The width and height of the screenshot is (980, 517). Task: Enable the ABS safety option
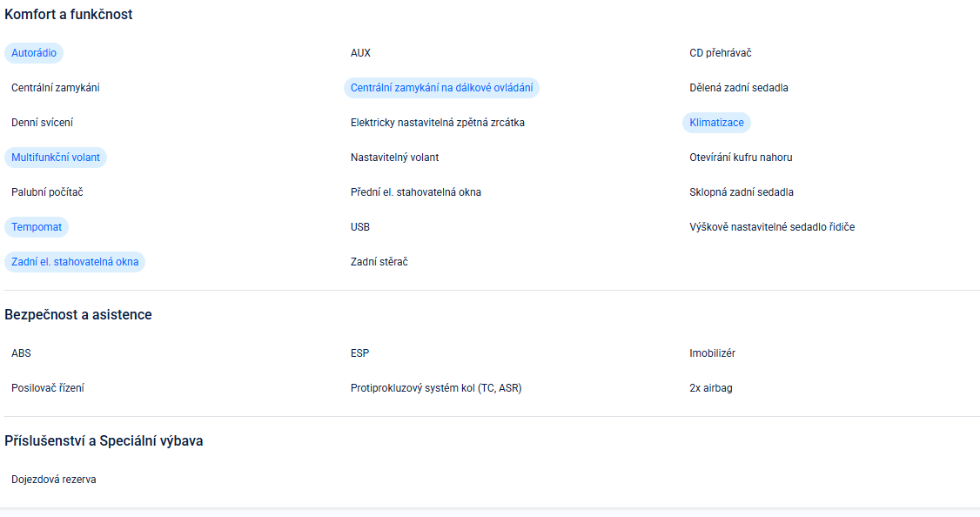tap(21, 353)
